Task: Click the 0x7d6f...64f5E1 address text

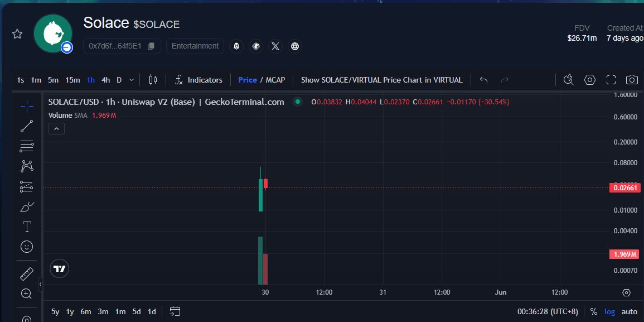Action: click(x=115, y=46)
